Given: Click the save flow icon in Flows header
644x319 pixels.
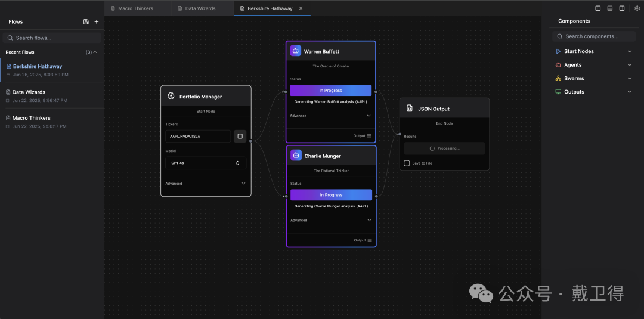Looking at the screenshot, I should 86,21.
